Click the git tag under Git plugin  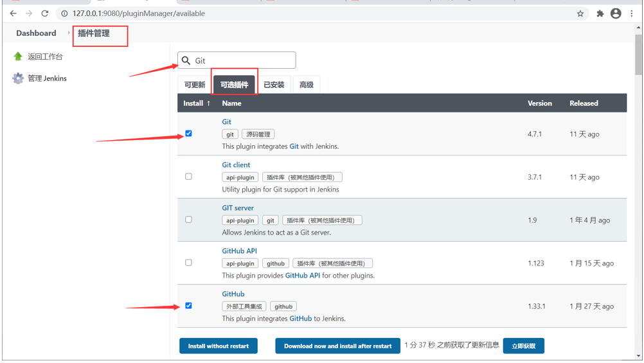tap(230, 134)
